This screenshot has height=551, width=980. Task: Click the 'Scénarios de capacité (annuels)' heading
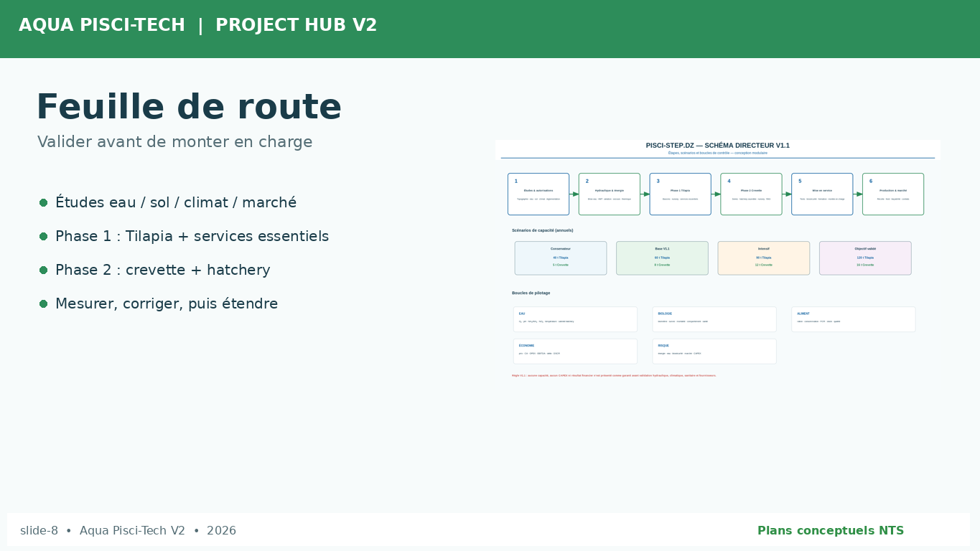543,230
